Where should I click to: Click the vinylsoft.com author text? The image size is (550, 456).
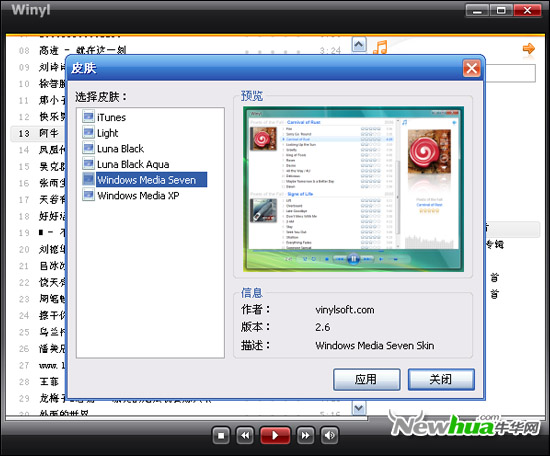(344, 310)
